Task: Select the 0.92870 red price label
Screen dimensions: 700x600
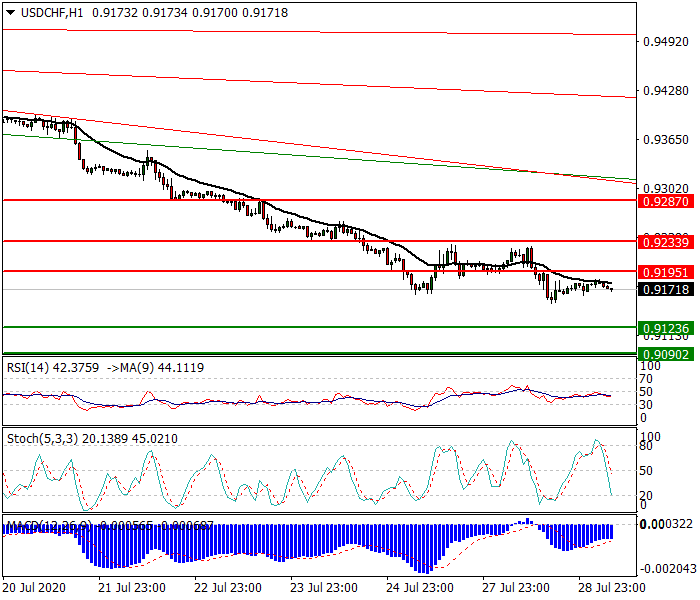Action: pyautogui.click(x=666, y=201)
